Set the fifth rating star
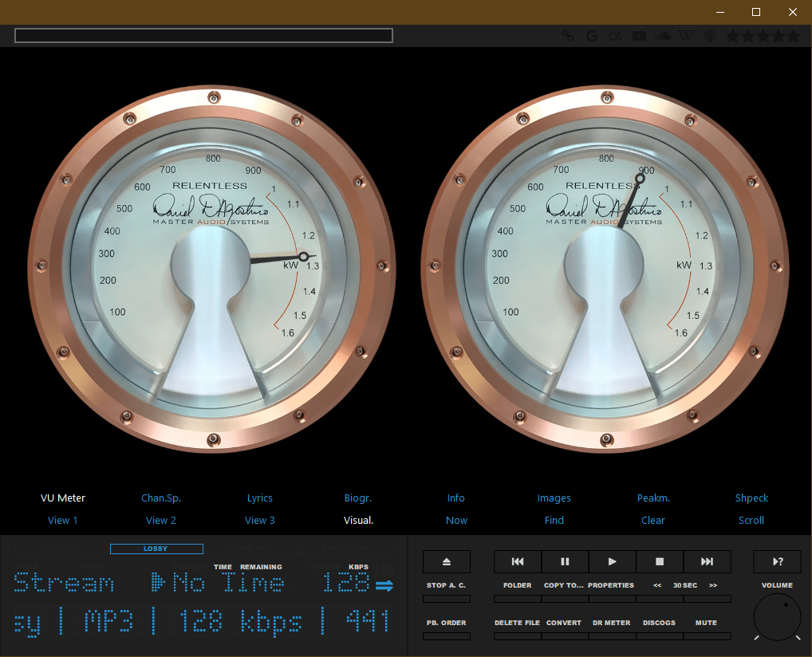 tap(793, 36)
